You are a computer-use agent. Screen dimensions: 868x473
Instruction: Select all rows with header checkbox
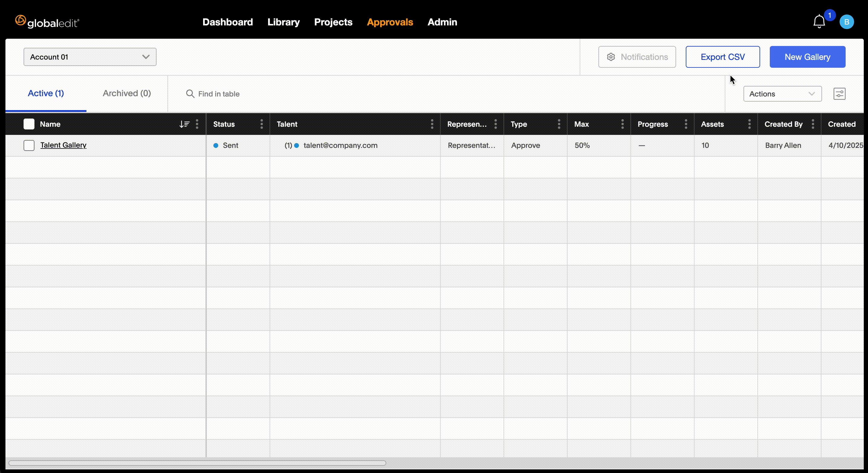(29, 124)
